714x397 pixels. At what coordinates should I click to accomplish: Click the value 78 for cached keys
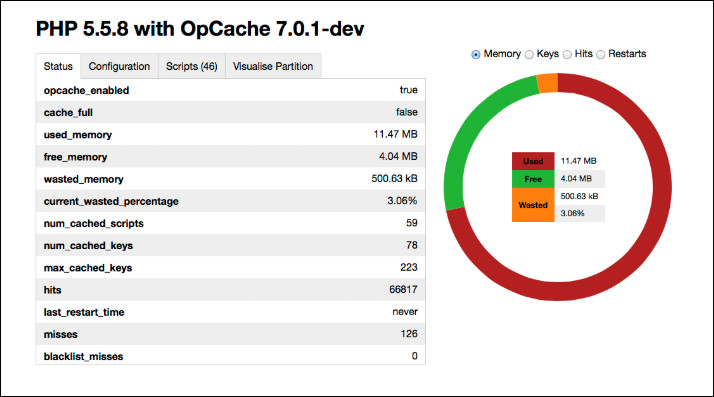412,245
